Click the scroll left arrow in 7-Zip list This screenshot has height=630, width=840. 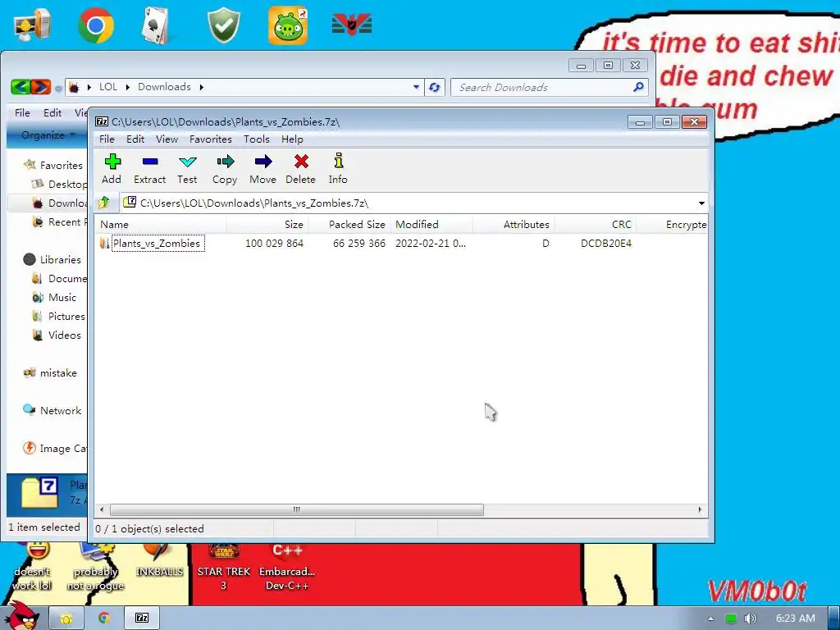point(102,509)
